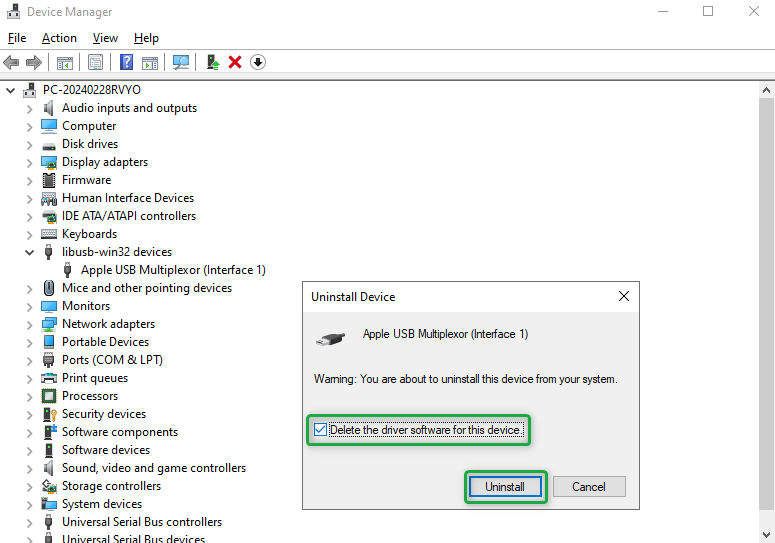Select the Print queues printer icon
The width and height of the screenshot is (775, 543).
[49, 378]
